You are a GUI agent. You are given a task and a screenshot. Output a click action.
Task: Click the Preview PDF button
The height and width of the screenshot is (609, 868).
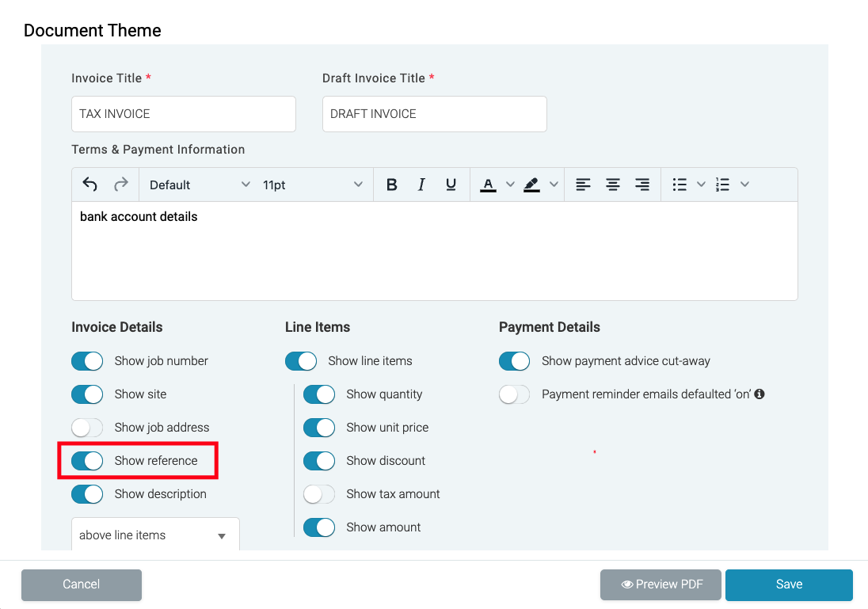661,584
